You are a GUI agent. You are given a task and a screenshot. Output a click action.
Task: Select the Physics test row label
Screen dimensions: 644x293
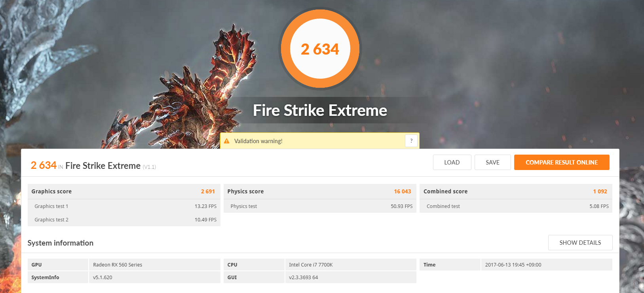point(244,206)
